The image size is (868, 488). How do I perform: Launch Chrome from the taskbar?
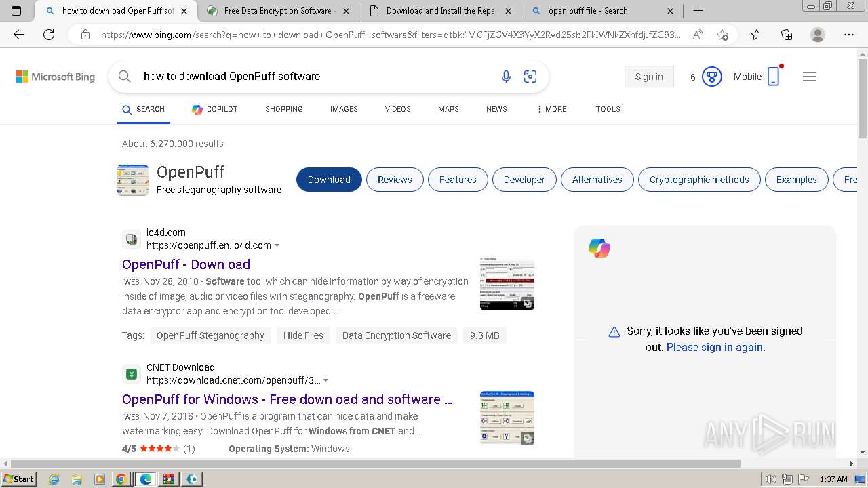pyautogui.click(x=121, y=479)
